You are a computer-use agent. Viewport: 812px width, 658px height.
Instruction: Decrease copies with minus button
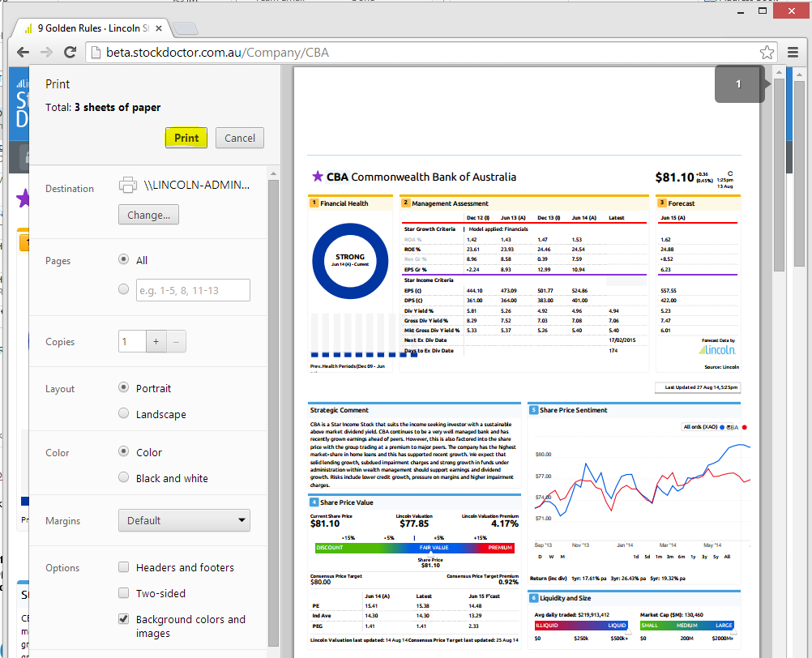[x=176, y=341]
